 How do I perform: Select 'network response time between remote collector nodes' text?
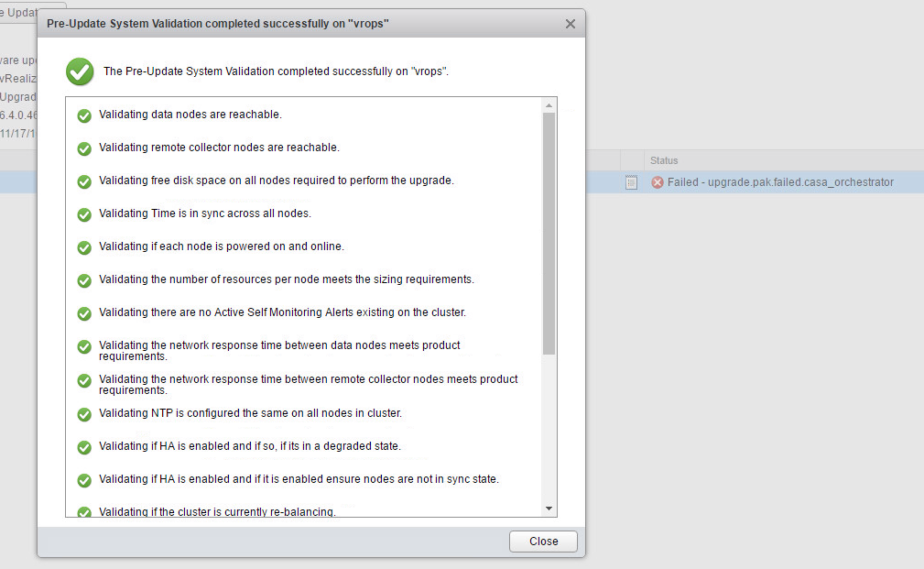[309, 385]
